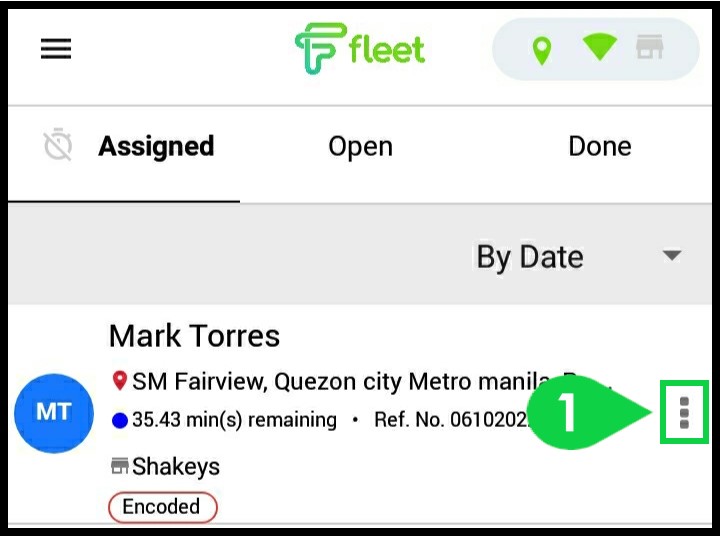Tap the MT avatar circle

pos(54,413)
